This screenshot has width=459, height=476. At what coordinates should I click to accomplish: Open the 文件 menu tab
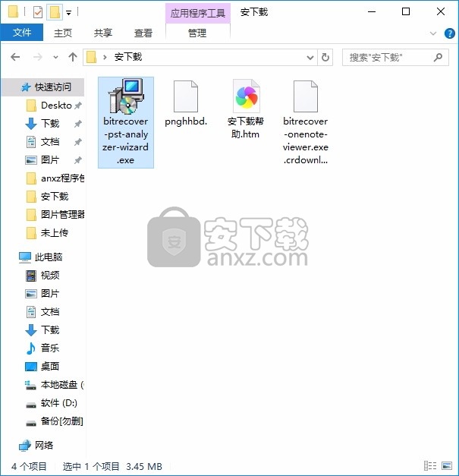[22, 33]
